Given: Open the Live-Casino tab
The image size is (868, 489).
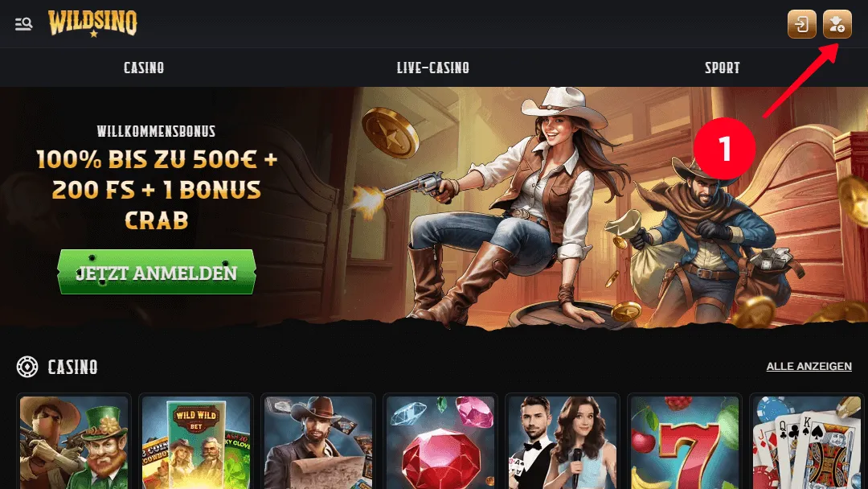Looking at the screenshot, I should click(433, 68).
